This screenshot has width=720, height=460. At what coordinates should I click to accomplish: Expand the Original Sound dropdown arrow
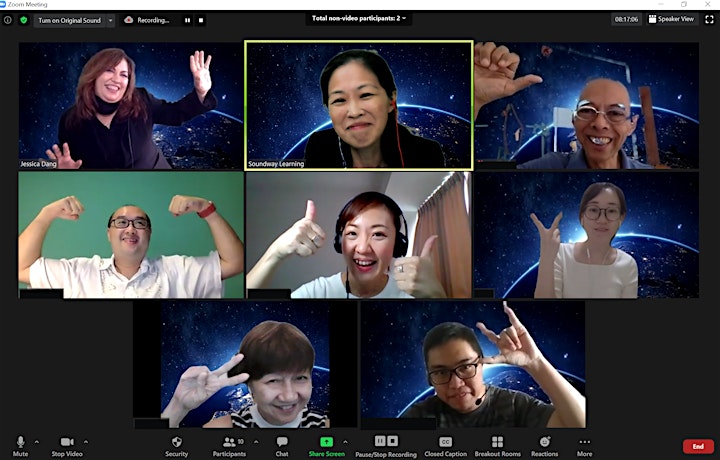tap(110, 20)
